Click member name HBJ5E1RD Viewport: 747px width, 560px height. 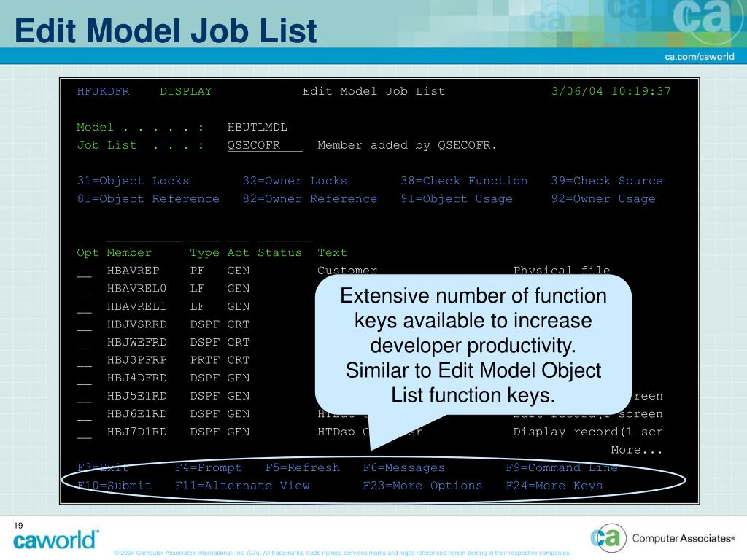tap(136, 396)
